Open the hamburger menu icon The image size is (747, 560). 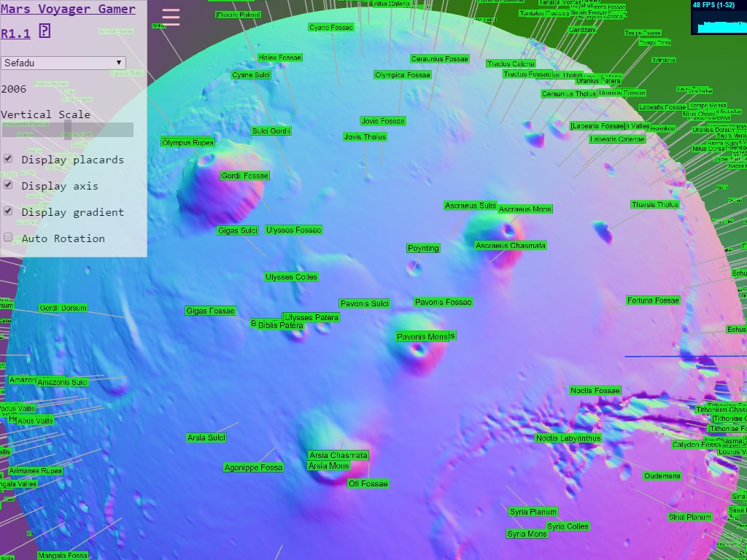[171, 17]
